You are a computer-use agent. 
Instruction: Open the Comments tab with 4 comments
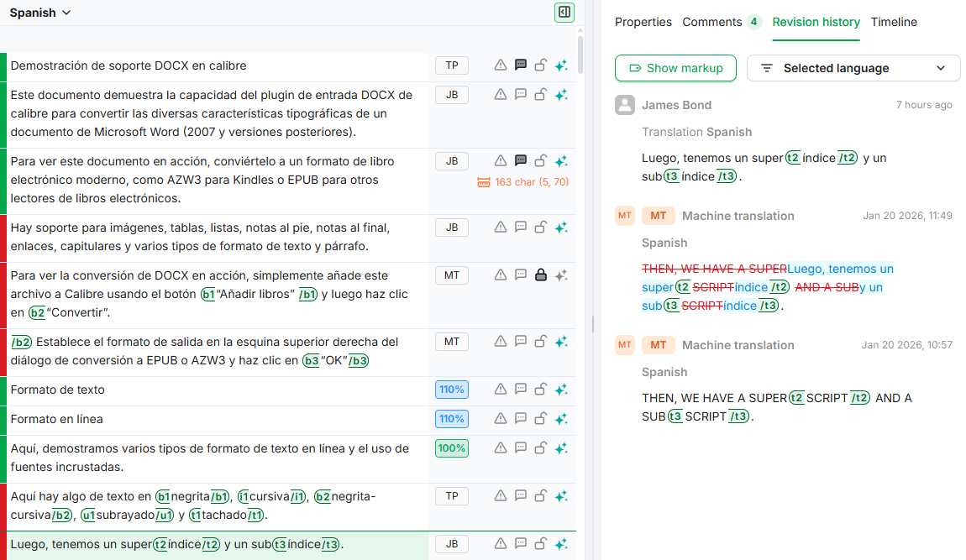(x=714, y=22)
